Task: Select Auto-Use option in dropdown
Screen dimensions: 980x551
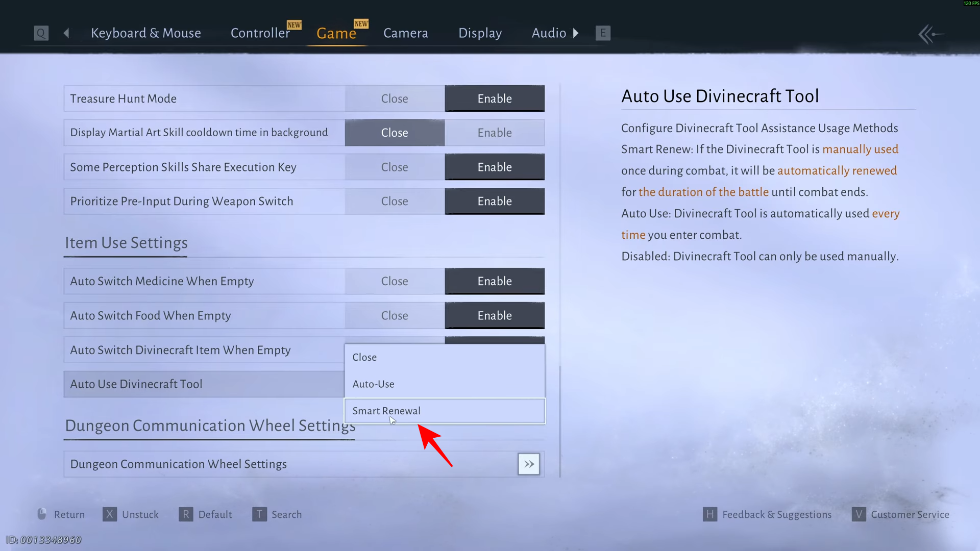Action: coord(445,384)
